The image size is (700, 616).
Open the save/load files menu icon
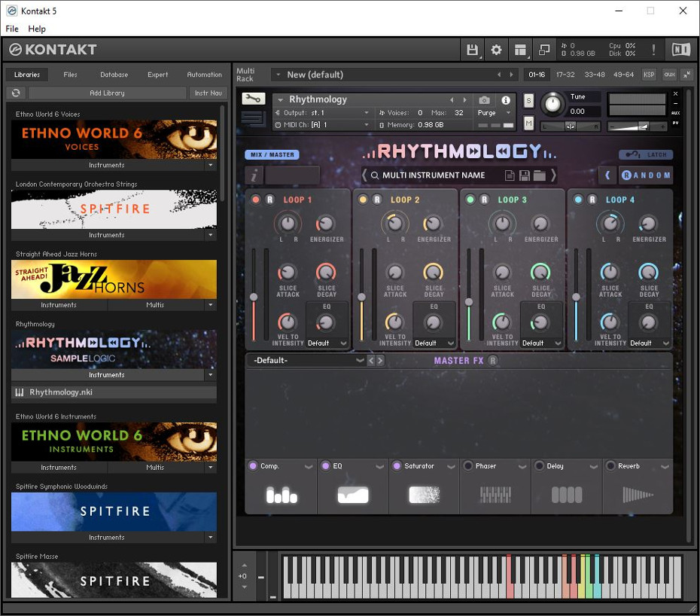[473, 50]
